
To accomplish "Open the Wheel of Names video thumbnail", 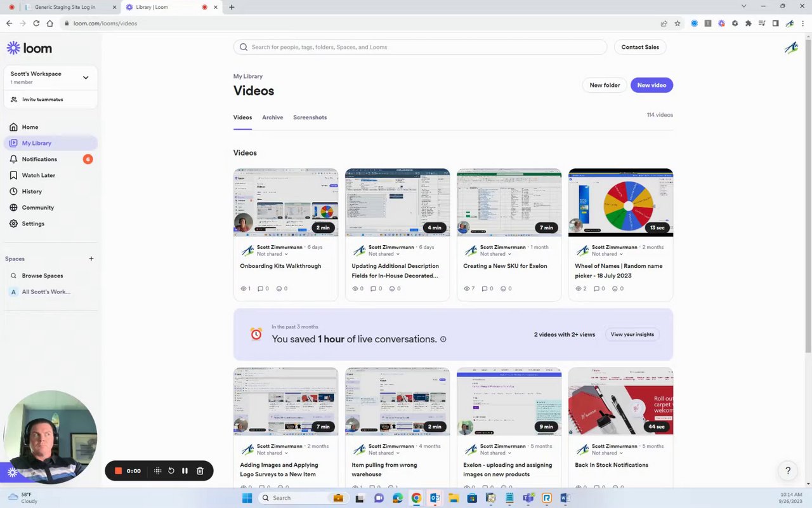I will [620, 203].
